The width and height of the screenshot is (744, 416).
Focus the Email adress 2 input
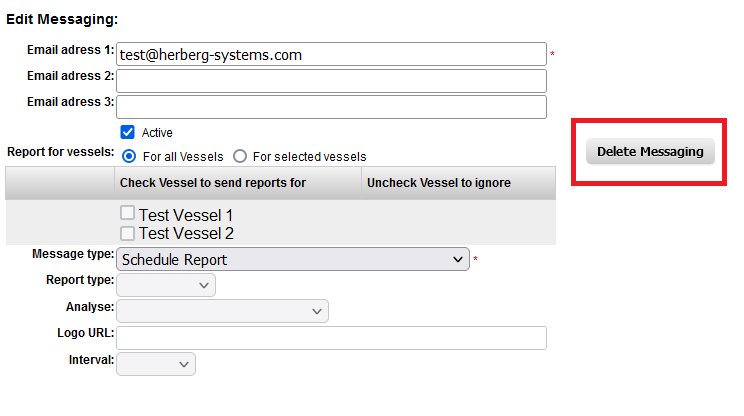pos(331,81)
